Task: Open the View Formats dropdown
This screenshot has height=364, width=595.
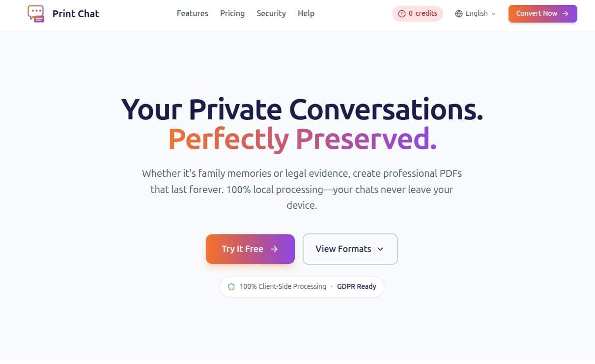Action: coord(350,249)
